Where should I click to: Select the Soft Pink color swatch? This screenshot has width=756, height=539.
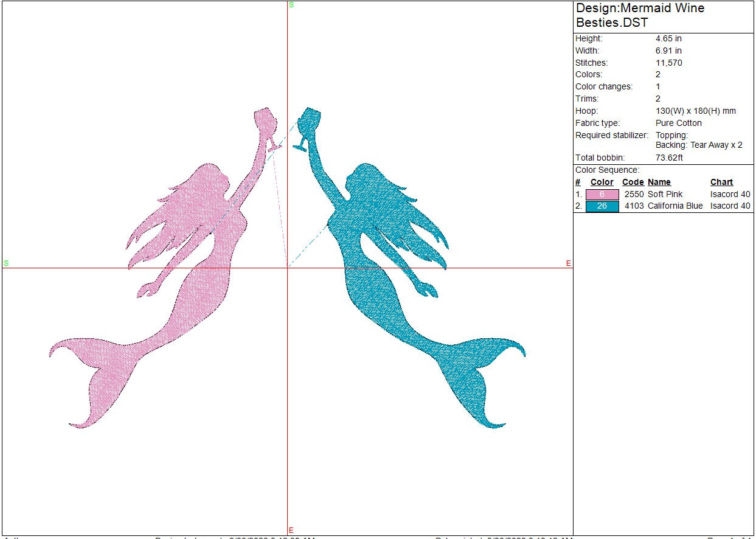[602, 195]
